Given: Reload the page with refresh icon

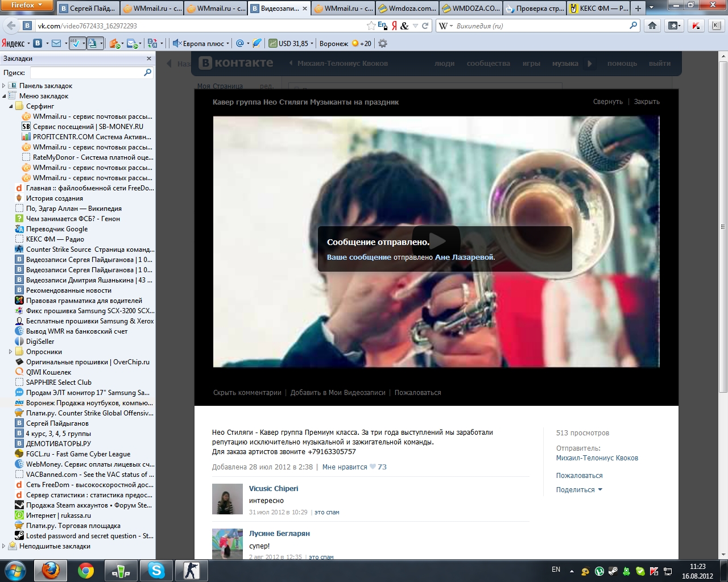Looking at the screenshot, I should click(x=425, y=26).
